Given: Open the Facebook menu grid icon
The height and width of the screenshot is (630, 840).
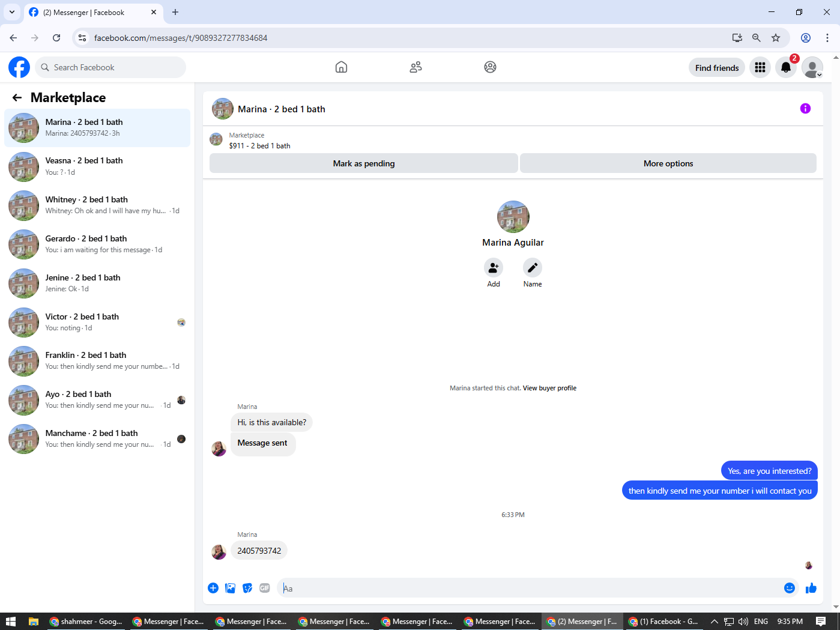Looking at the screenshot, I should [x=760, y=67].
